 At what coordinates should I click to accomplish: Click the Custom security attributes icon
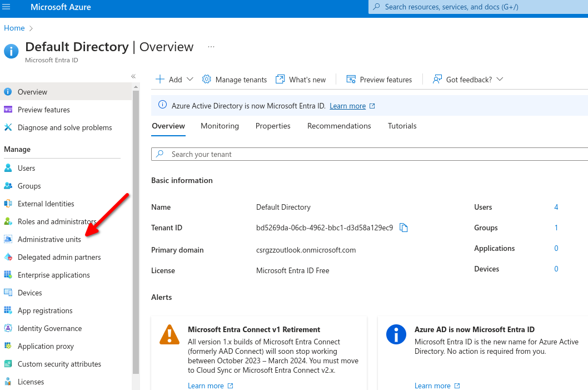coord(8,364)
